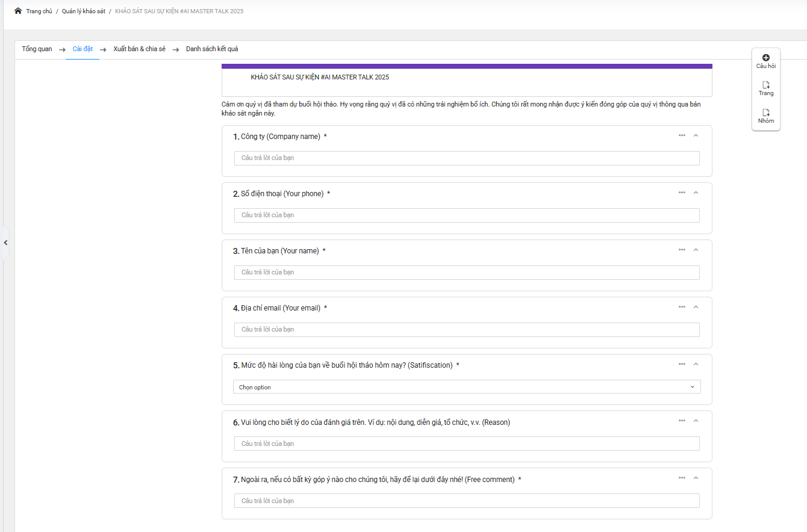
Task: Click the Your email answer input field
Action: pyautogui.click(x=466, y=329)
